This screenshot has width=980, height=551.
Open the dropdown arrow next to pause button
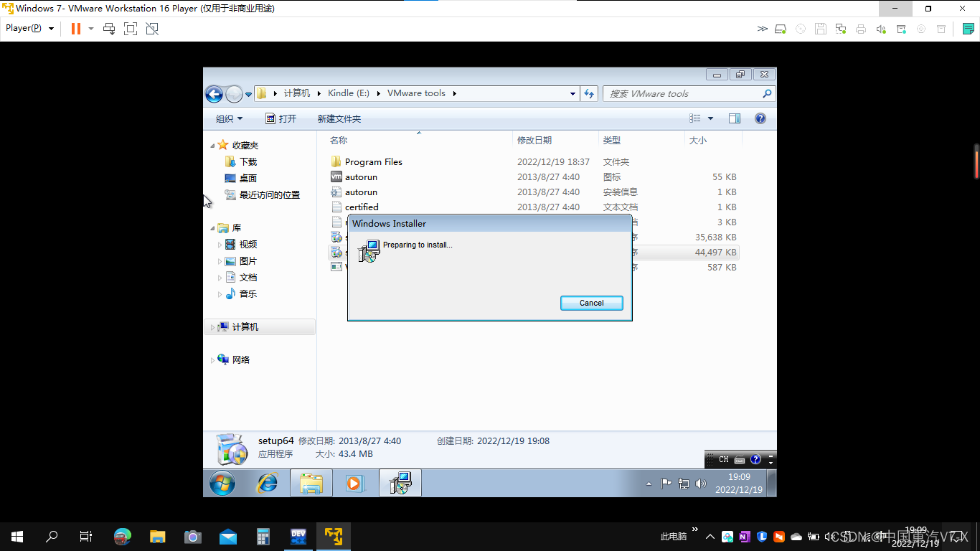[90, 29]
